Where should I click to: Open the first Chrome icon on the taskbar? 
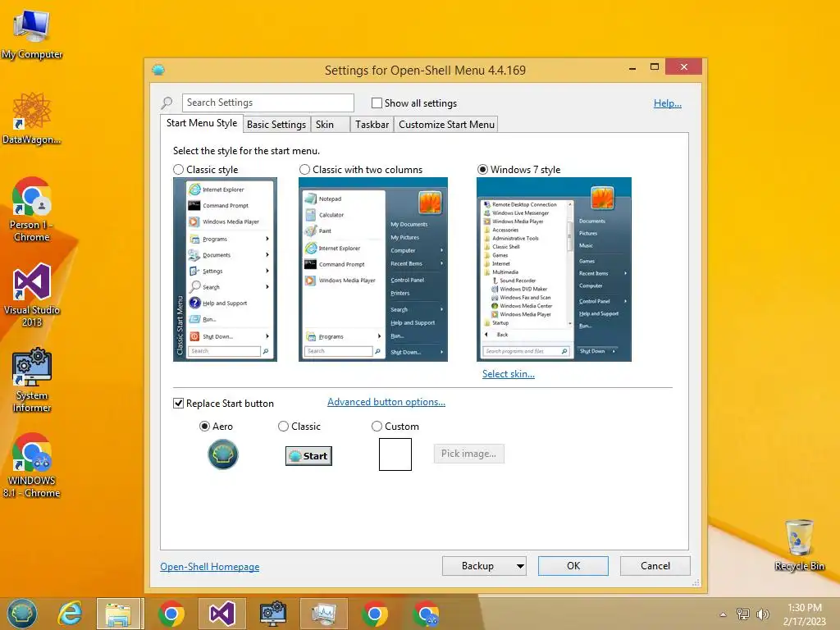pos(171,614)
